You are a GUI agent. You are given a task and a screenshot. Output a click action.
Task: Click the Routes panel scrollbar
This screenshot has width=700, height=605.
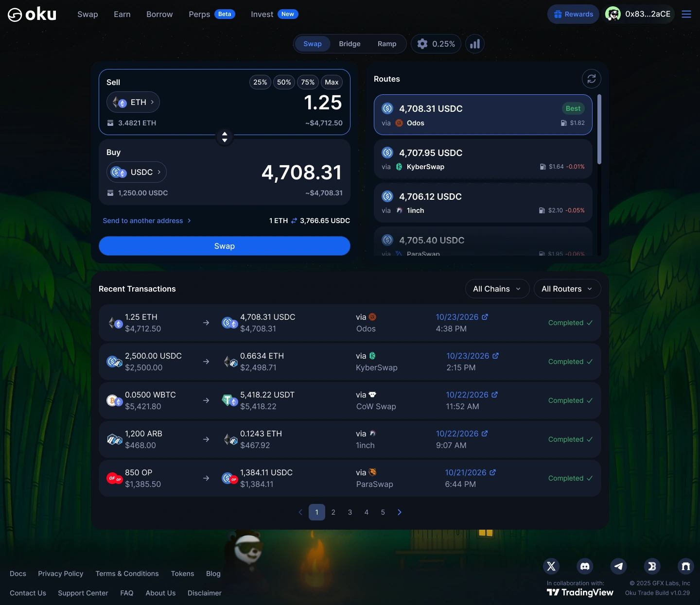pos(599,129)
